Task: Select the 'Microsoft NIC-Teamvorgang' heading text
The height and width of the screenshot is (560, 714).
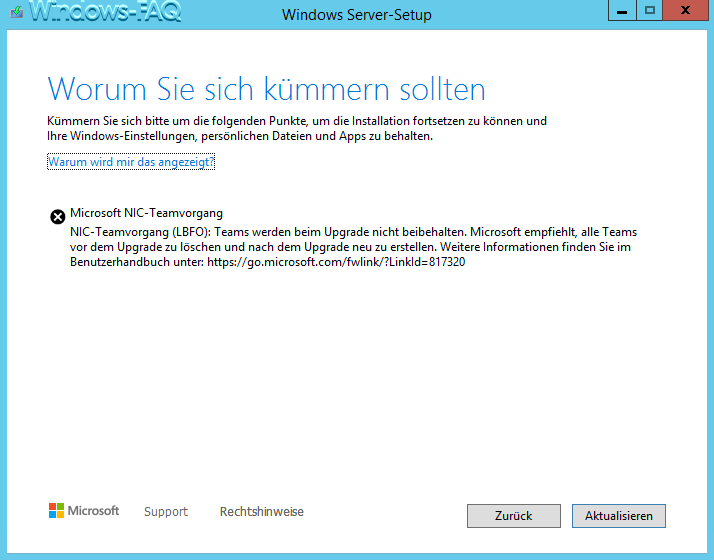Action: pyautogui.click(x=146, y=213)
